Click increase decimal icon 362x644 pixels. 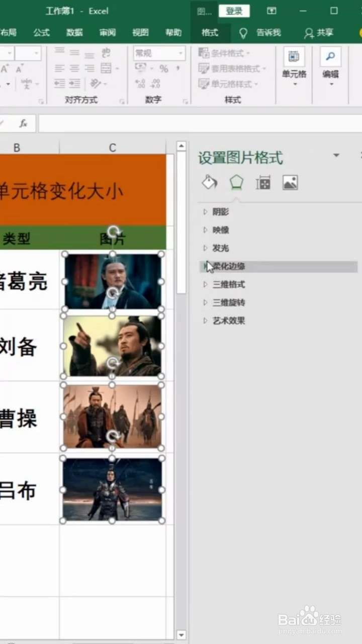pos(140,84)
